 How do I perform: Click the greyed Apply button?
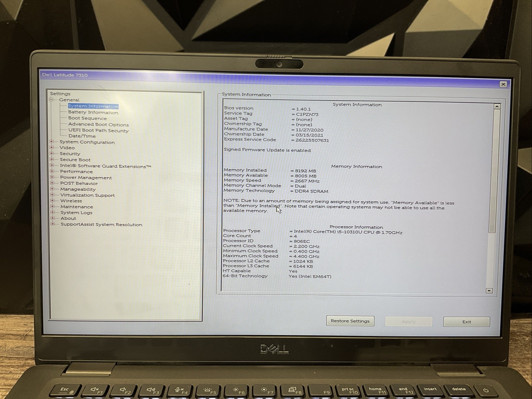(409, 321)
